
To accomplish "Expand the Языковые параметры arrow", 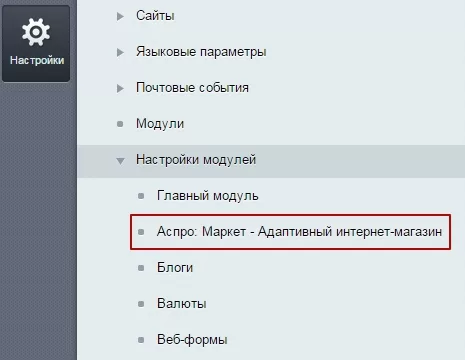I will 120,52.
